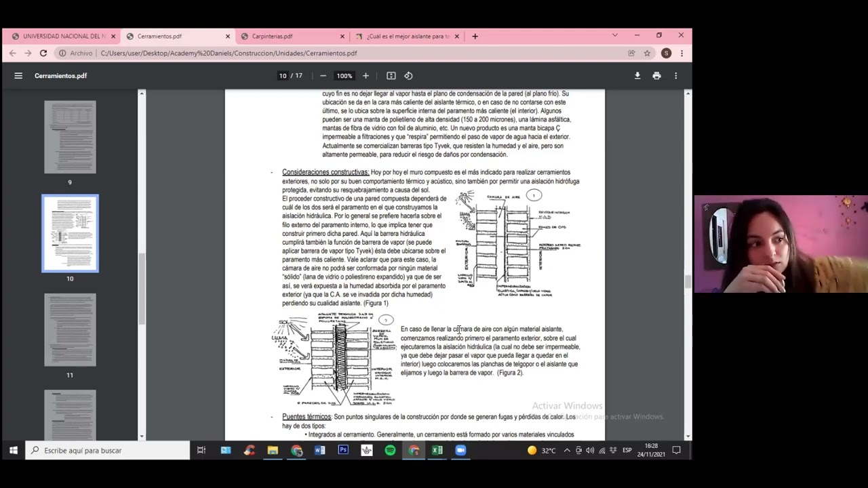Click the Figure 1 wall section drawing
The height and width of the screenshot is (488, 868).
pos(518,244)
